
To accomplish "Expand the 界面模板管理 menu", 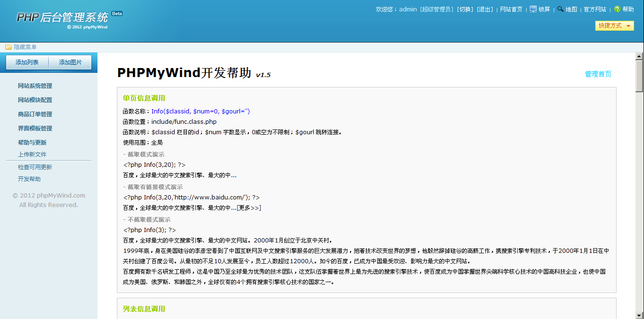I will click(35, 129).
